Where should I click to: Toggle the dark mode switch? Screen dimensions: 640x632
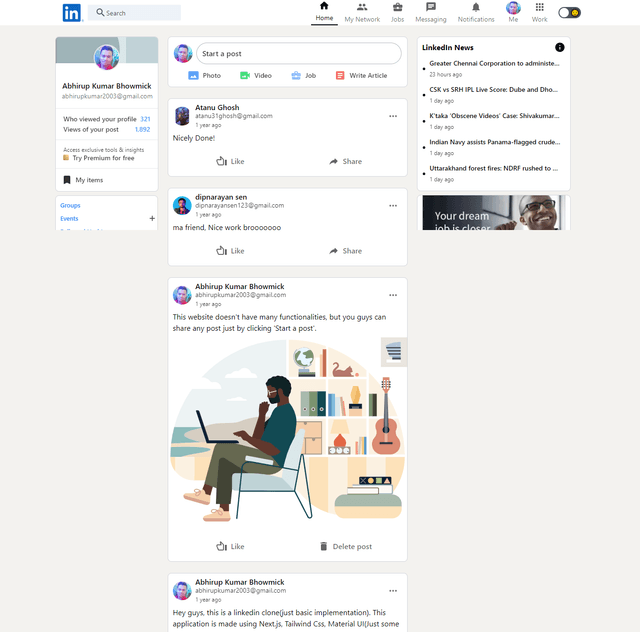[x=569, y=13]
